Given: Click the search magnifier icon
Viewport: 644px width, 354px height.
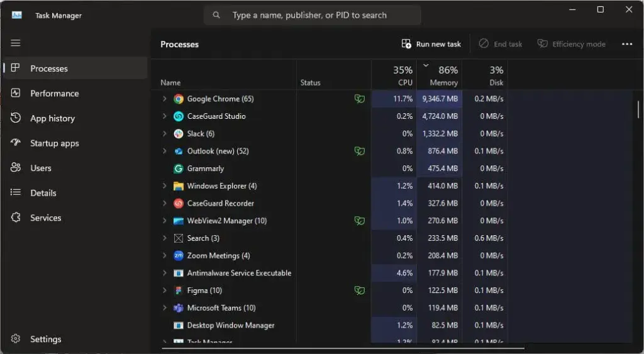Looking at the screenshot, I should point(216,15).
